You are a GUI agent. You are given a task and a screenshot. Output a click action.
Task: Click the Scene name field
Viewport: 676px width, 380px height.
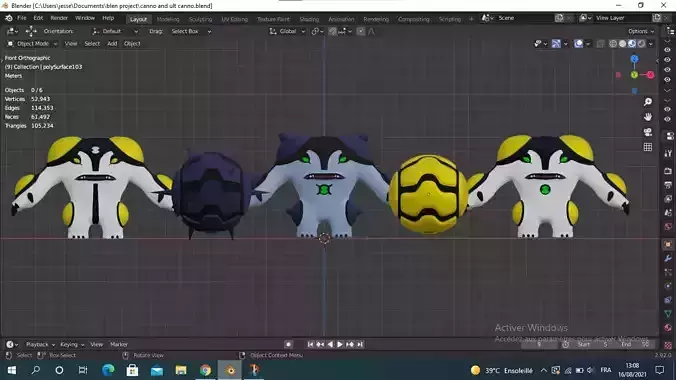coord(523,18)
